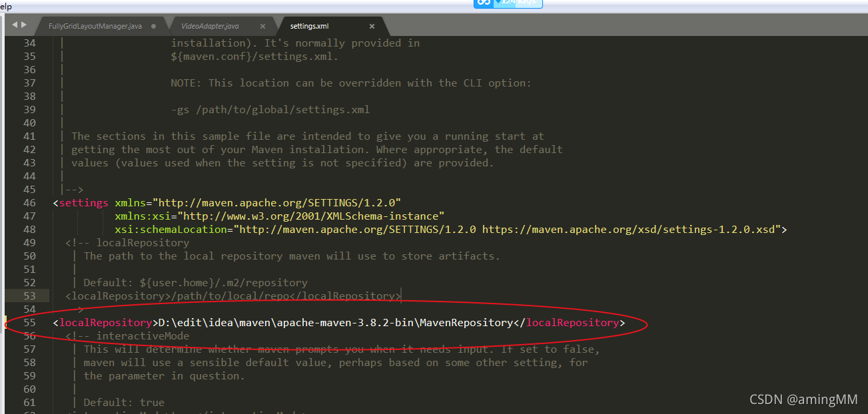Open the Help menu at top left
The width and height of the screenshot is (868, 414).
tap(6, 6)
